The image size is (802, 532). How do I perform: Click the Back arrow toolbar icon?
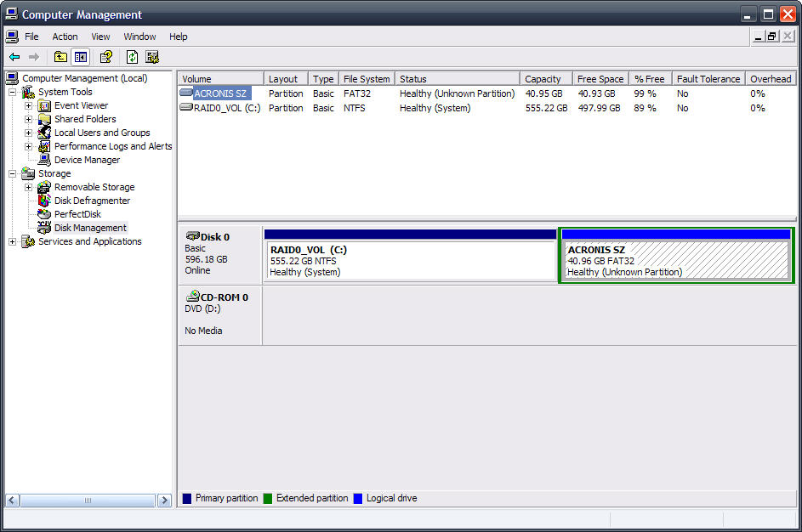(14, 57)
